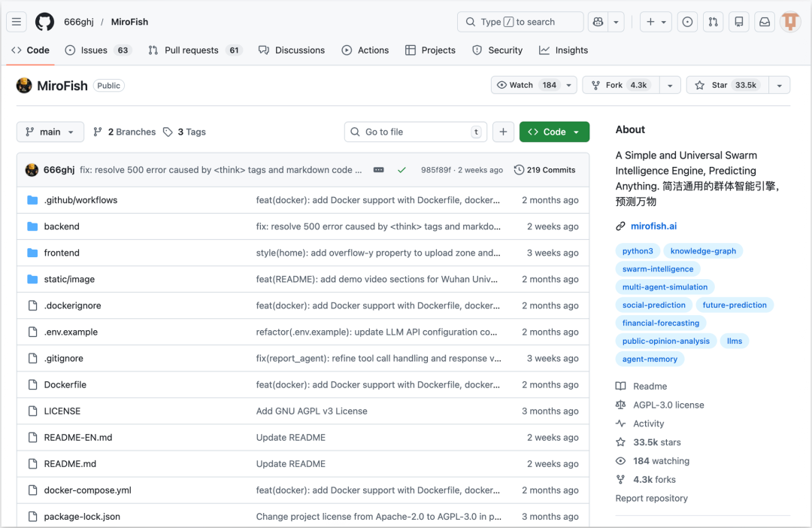Viewport: 812px width, 528px height.
Task: Click the Go to file search field
Action: (416, 132)
